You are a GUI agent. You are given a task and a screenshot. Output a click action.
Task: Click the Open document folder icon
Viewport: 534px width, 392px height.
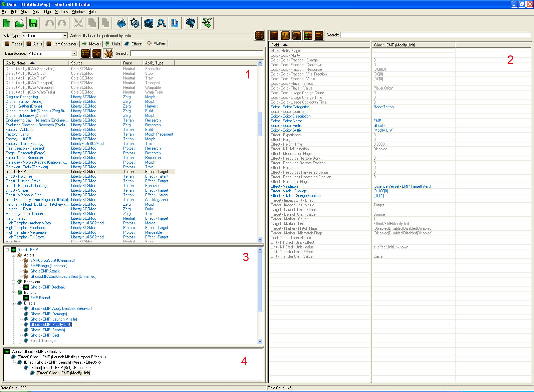pyautogui.click(x=20, y=23)
